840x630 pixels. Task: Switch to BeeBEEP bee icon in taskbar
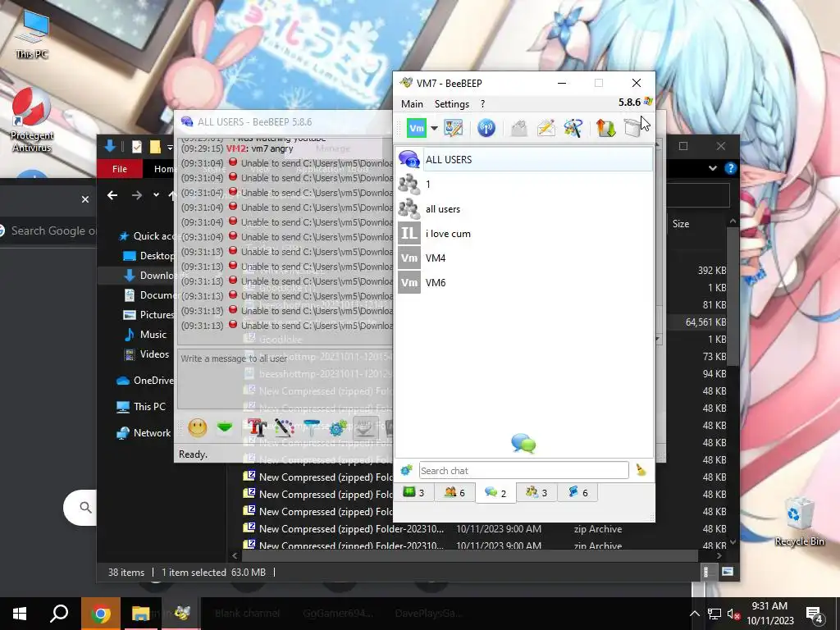tap(181, 614)
